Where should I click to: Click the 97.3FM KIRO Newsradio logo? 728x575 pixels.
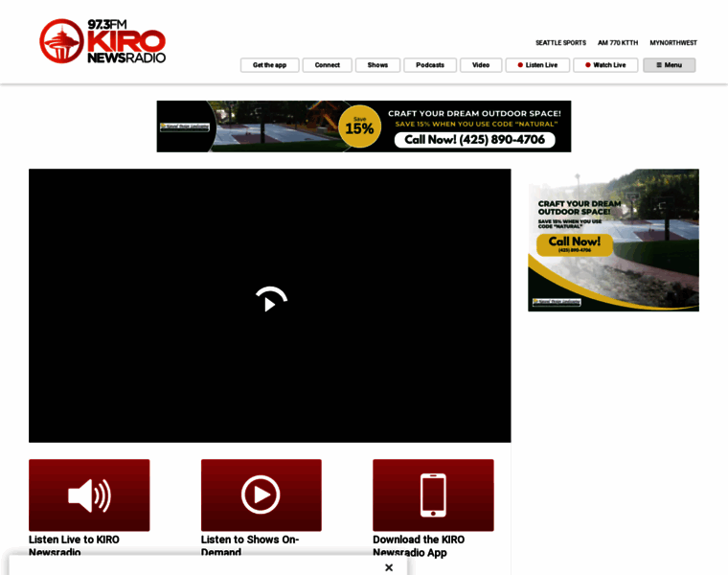point(102,41)
